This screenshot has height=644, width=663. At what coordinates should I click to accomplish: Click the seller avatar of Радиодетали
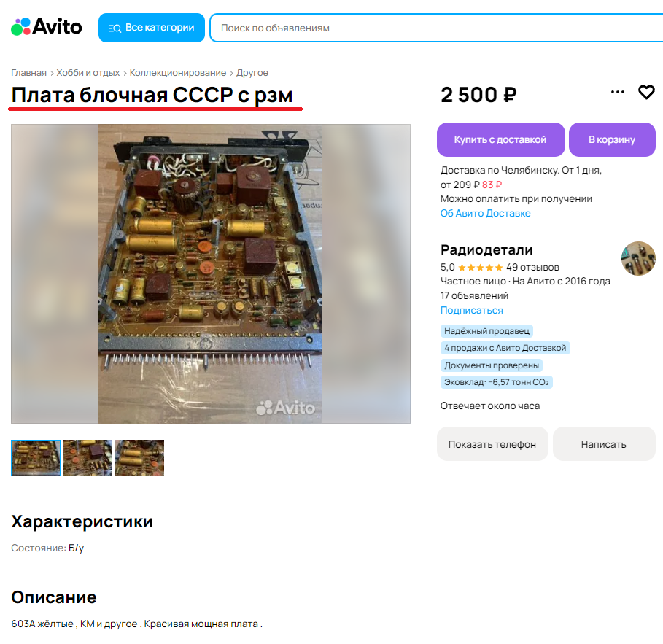coord(638,258)
